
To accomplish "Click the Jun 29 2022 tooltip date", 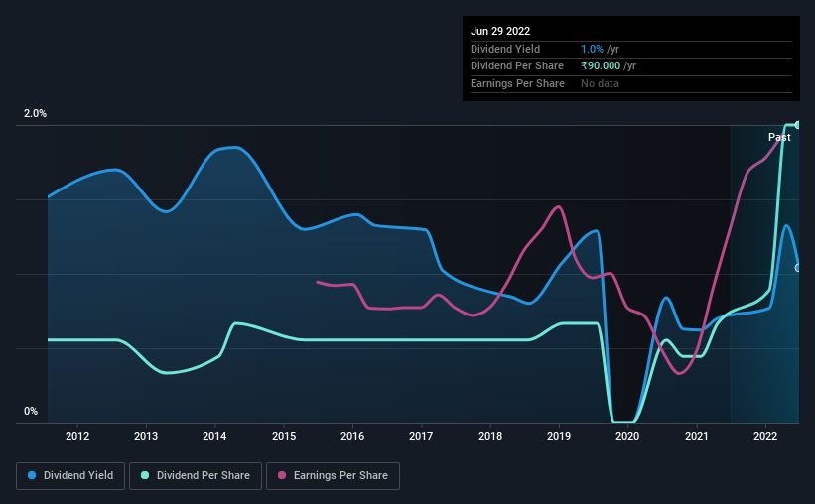I will coord(500,31).
